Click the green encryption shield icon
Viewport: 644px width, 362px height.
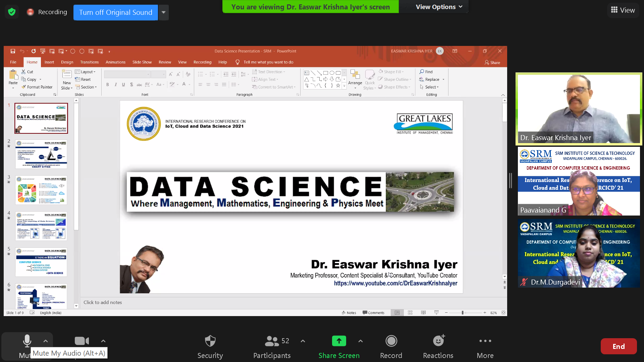tap(12, 12)
